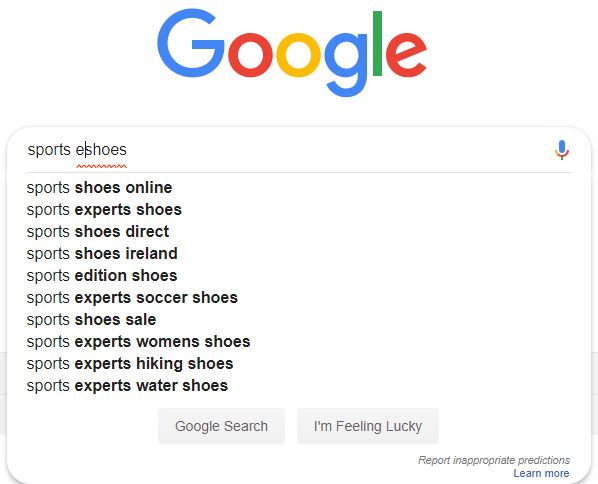The width and height of the screenshot is (598, 484).
Task: Select suggestion 'sports experts shoes'
Action: click(299, 210)
